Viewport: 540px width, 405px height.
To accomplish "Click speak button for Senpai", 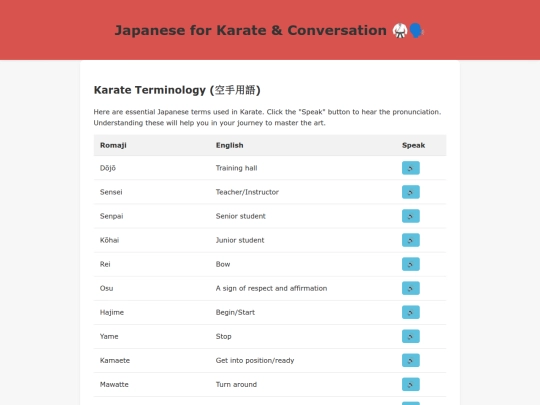I will click(x=411, y=216).
